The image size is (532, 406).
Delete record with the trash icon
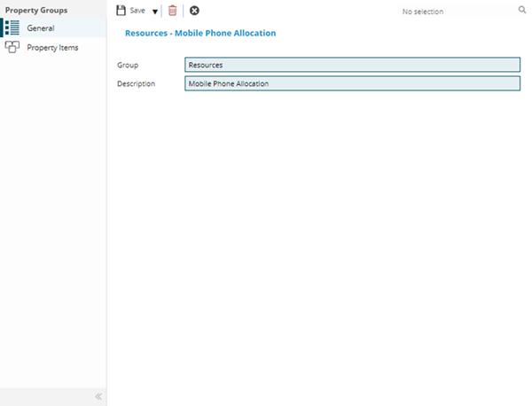pos(172,11)
